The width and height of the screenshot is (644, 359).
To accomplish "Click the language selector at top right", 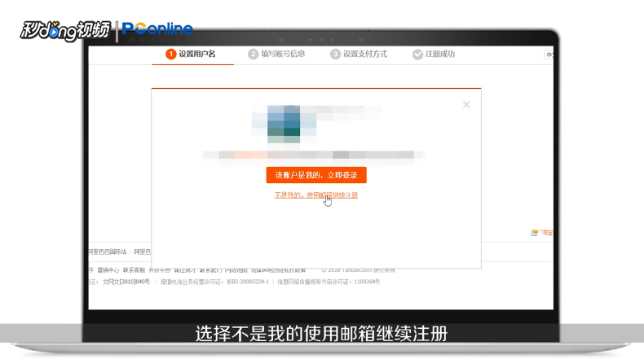I will pos(549,55).
